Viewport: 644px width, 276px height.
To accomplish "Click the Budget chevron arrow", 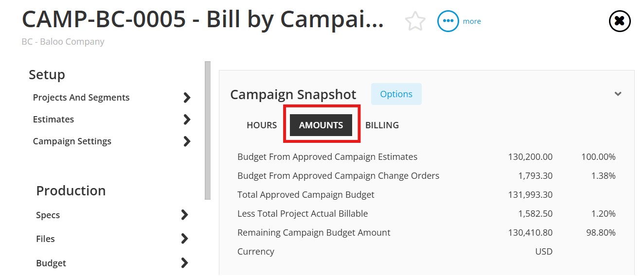I will pos(184,263).
